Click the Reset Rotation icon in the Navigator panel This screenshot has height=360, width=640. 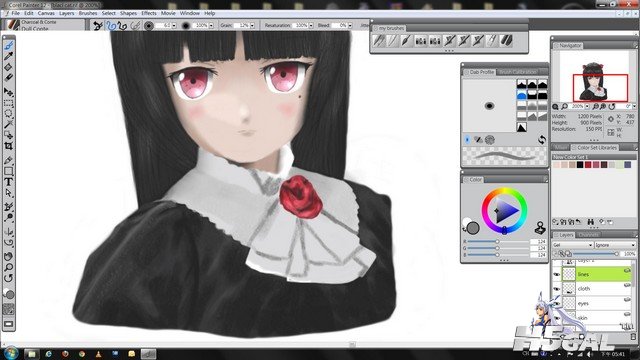[x=611, y=107]
